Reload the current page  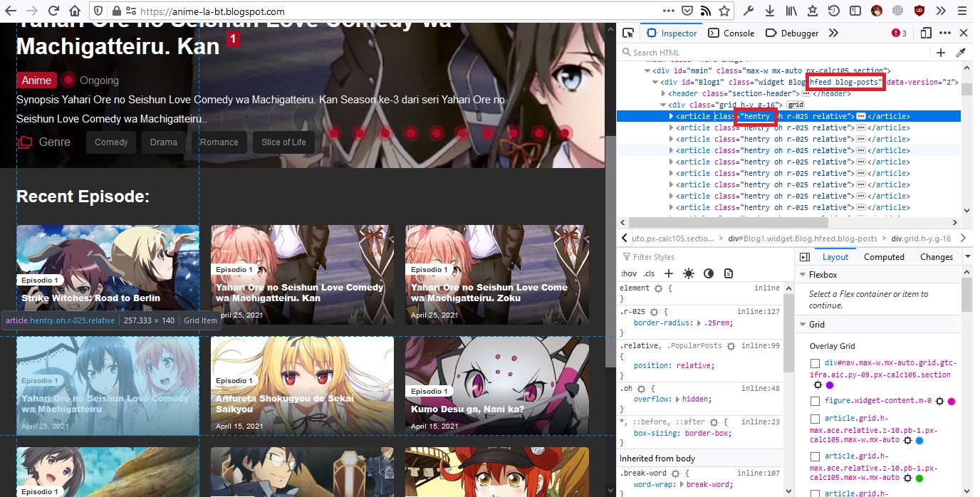[53, 11]
